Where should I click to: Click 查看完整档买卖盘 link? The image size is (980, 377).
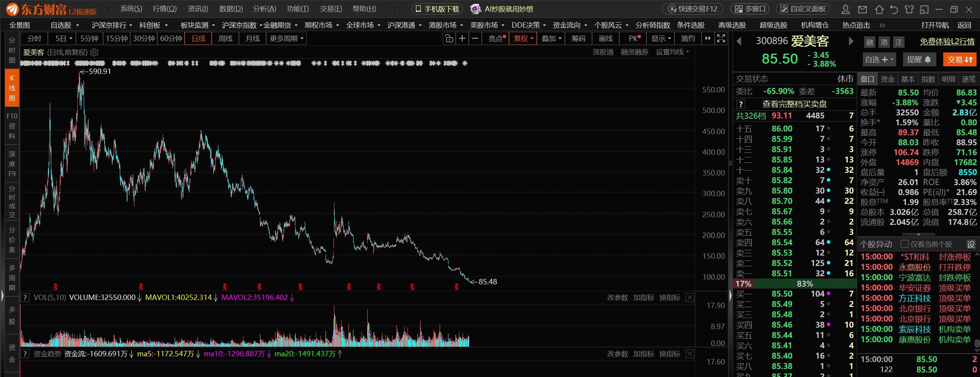click(794, 104)
